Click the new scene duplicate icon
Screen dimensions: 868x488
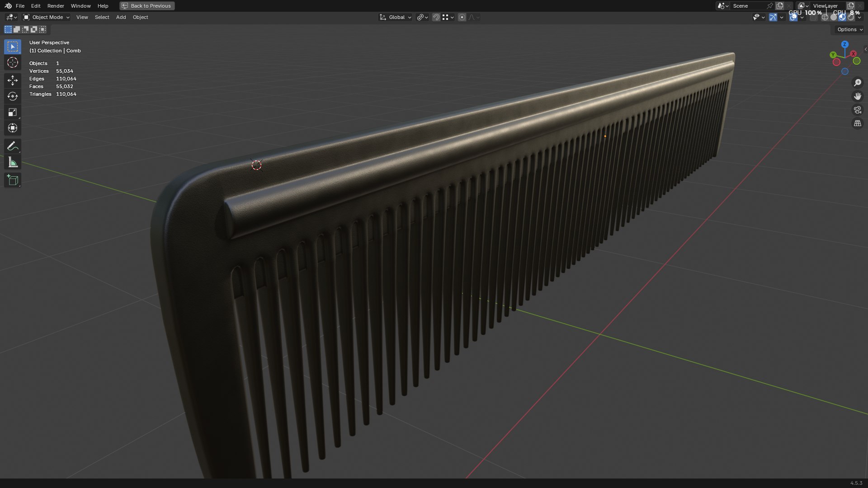pyautogui.click(x=780, y=6)
